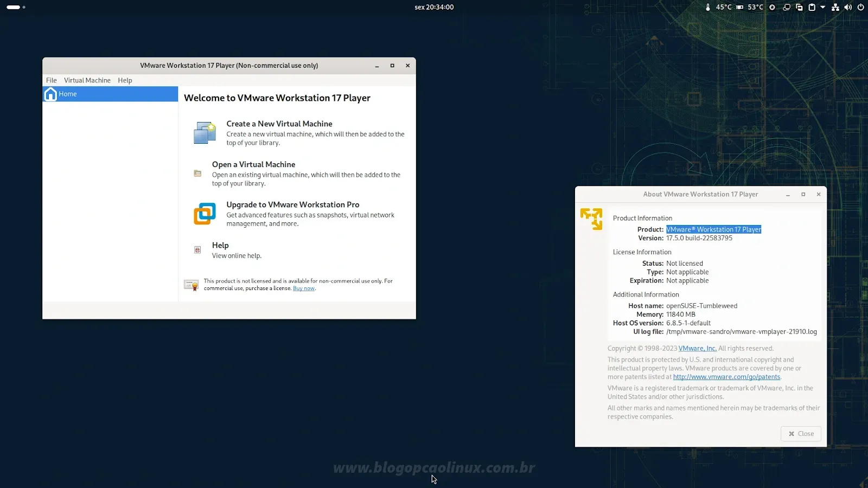Open the Activities workspace indicator
Image resolution: width=868 pixels, height=488 pixels.
pos(16,7)
